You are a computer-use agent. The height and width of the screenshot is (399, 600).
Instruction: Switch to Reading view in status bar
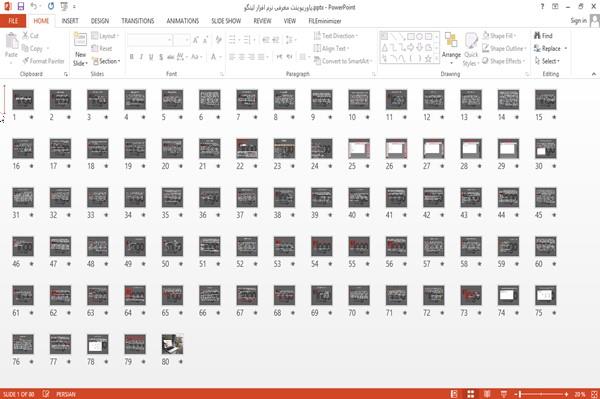(x=487, y=394)
